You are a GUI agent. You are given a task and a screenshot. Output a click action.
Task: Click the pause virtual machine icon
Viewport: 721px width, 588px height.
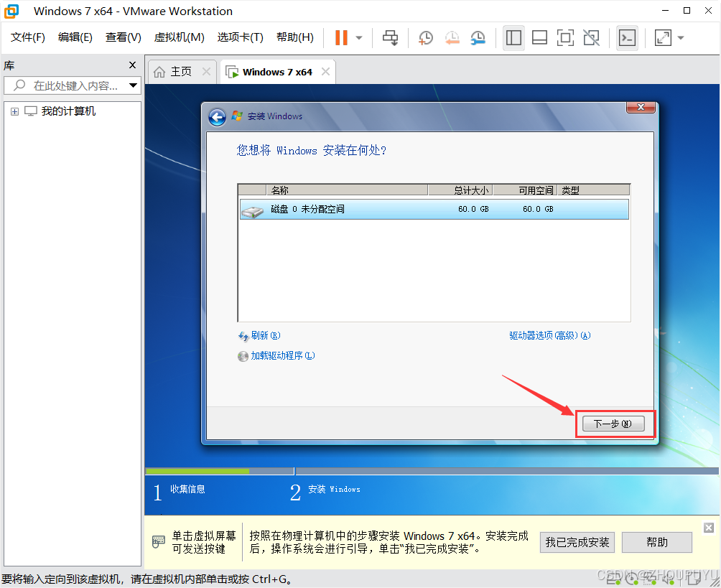pyautogui.click(x=341, y=38)
